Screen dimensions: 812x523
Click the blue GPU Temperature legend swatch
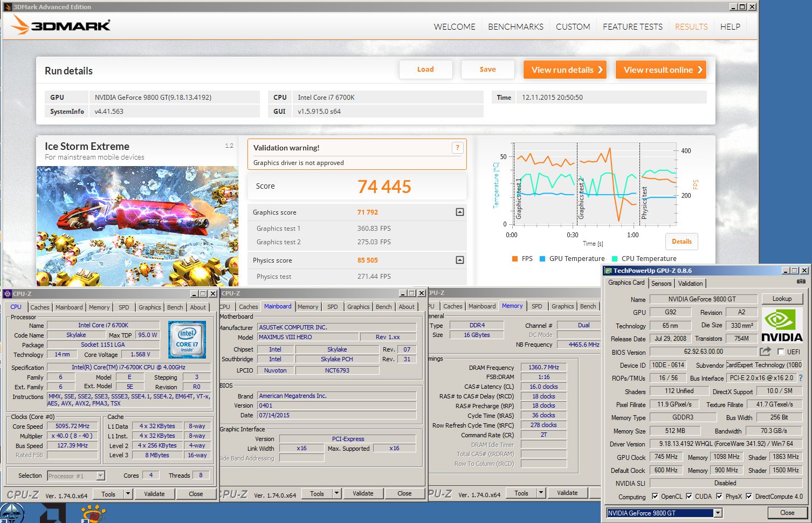coord(542,259)
